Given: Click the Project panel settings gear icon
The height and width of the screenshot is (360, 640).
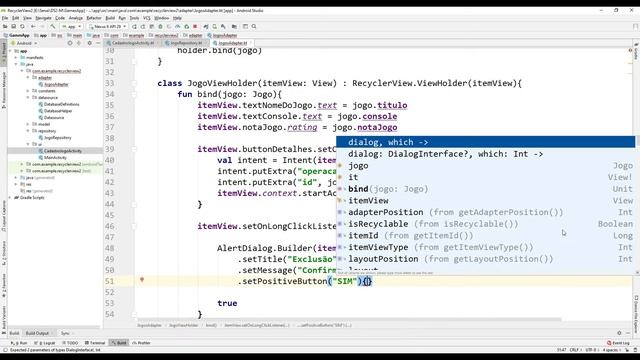Looking at the screenshot, I should [89, 43].
